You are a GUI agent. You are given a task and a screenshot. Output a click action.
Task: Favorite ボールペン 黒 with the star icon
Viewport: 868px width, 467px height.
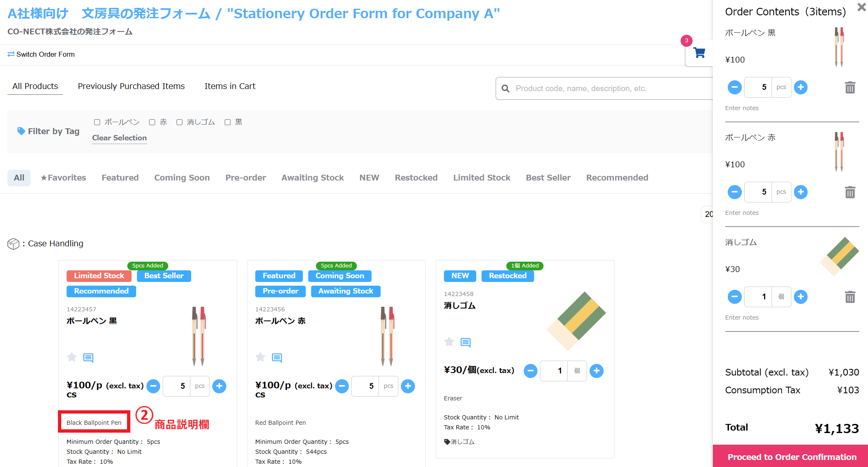72,357
